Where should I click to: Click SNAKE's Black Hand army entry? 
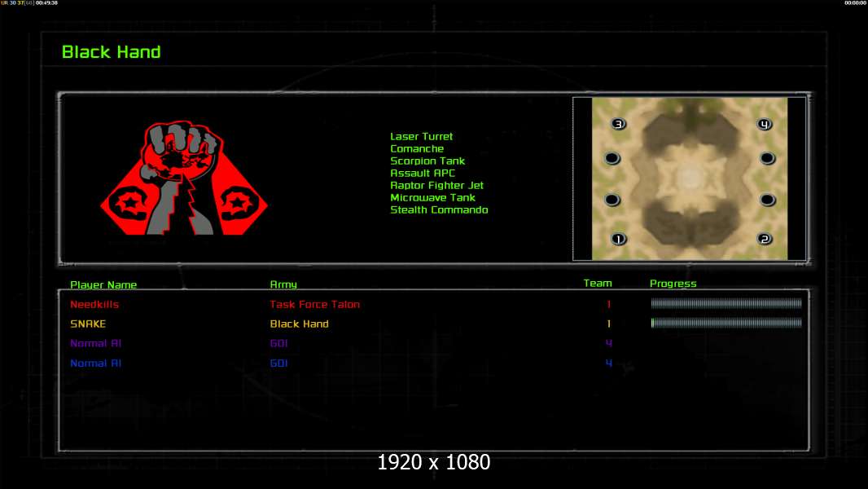click(x=299, y=324)
